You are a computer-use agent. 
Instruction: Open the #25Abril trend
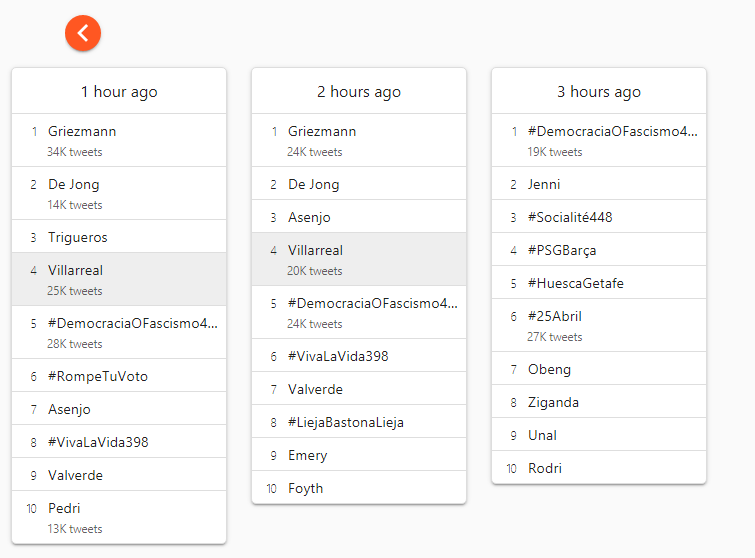coord(555,316)
